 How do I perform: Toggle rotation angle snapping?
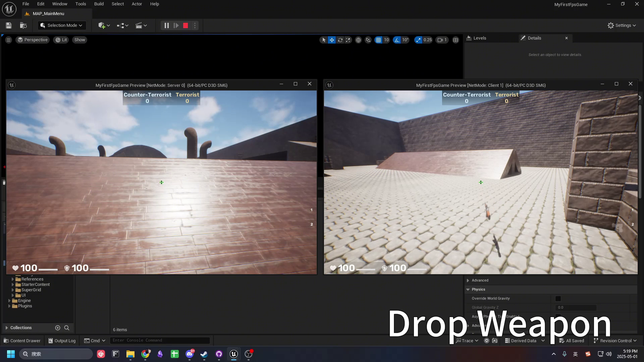[397, 40]
